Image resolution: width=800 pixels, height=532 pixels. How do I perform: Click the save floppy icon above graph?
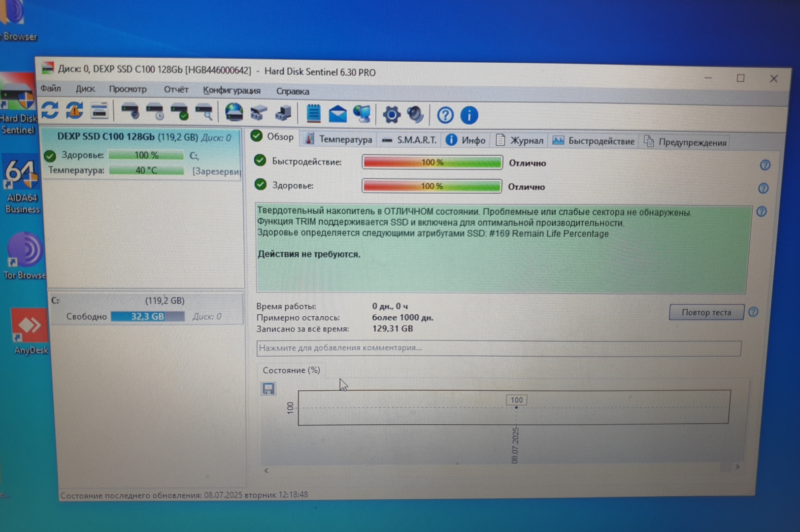pos(268,389)
